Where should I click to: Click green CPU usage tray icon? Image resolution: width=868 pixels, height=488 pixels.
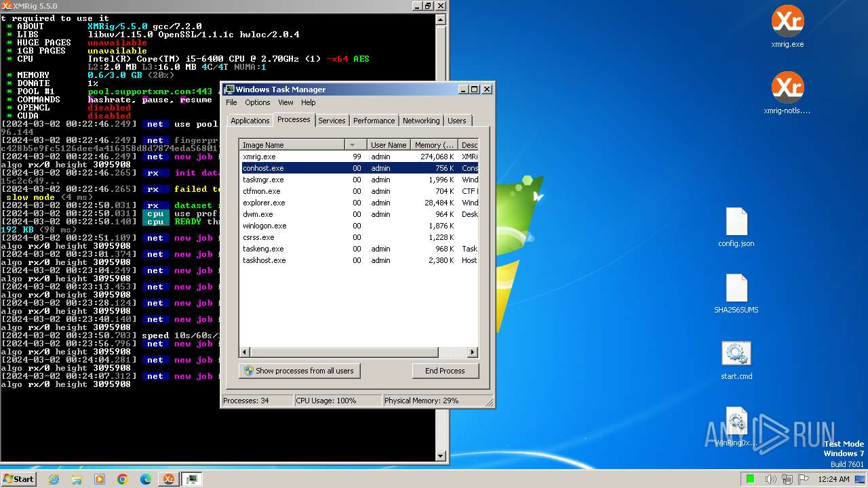pyautogui.click(x=751, y=479)
